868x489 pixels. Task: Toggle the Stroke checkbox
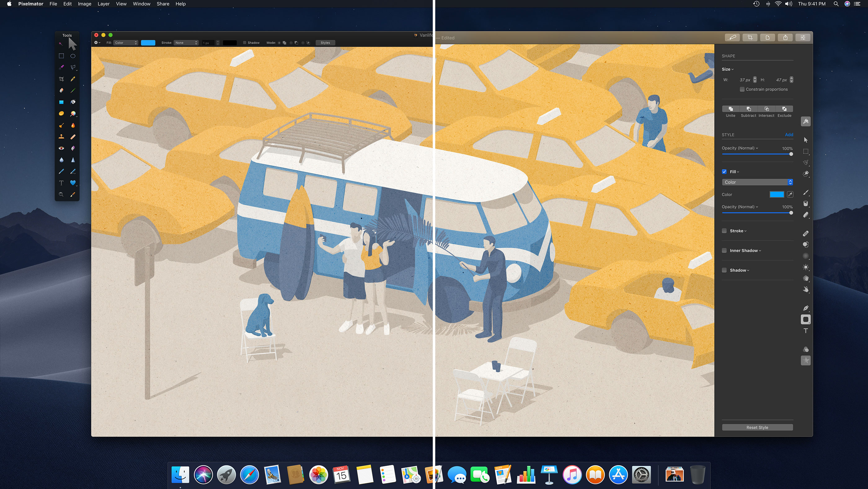click(x=724, y=231)
